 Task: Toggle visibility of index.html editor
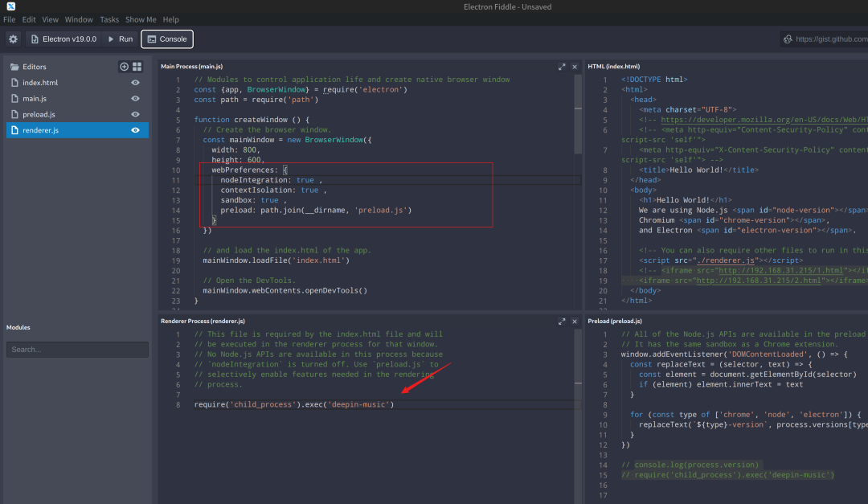click(135, 83)
